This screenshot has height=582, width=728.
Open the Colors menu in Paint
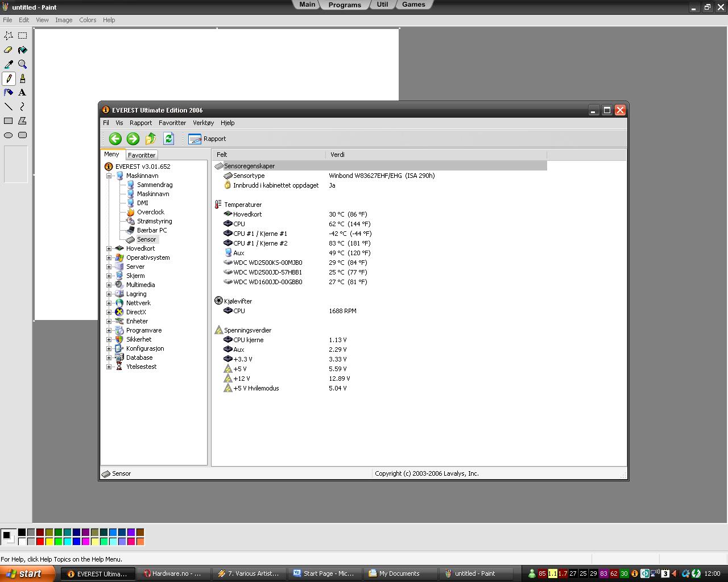[88, 20]
